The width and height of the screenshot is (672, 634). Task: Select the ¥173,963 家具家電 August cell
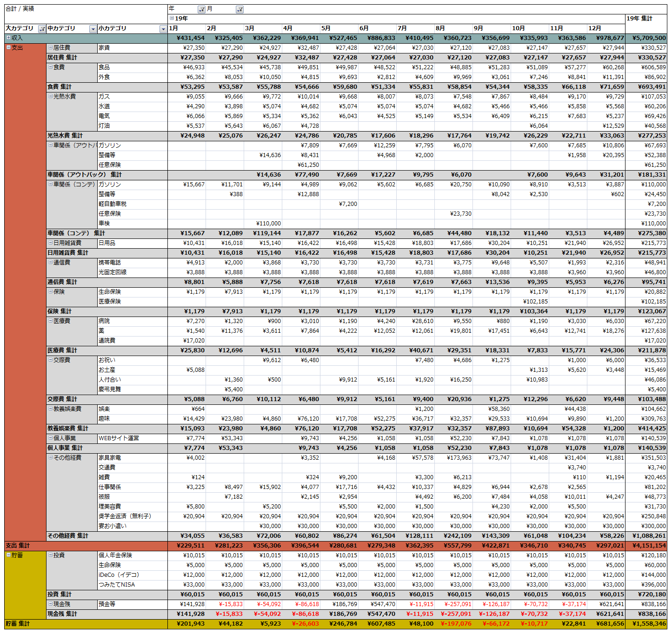pyautogui.click(x=453, y=457)
